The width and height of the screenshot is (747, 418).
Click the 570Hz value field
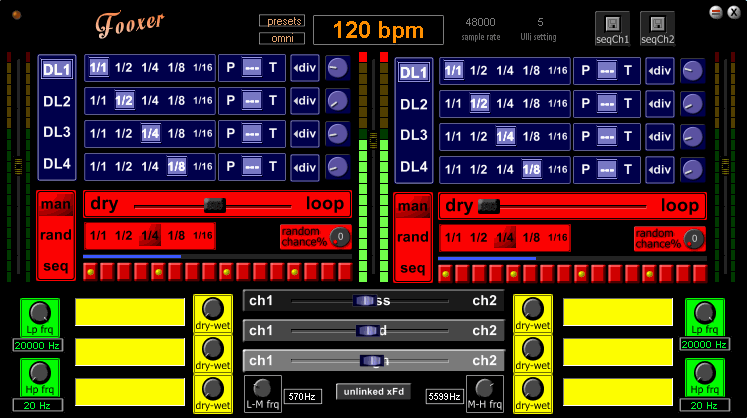point(302,397)
